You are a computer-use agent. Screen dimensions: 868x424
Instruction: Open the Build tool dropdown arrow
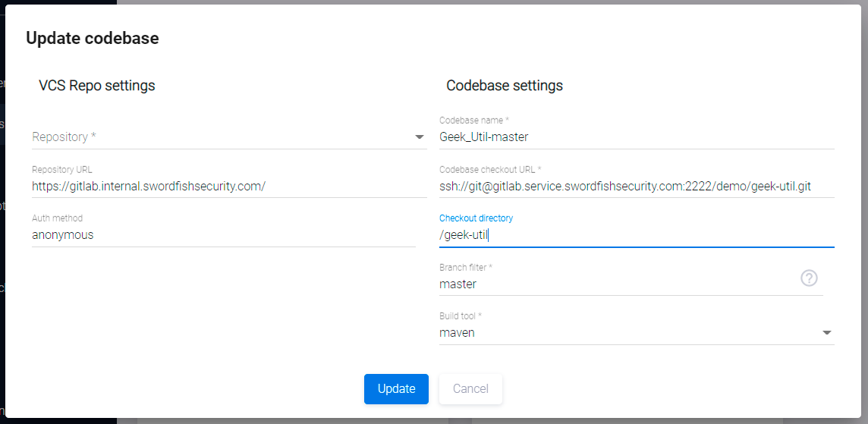point(826,332)
